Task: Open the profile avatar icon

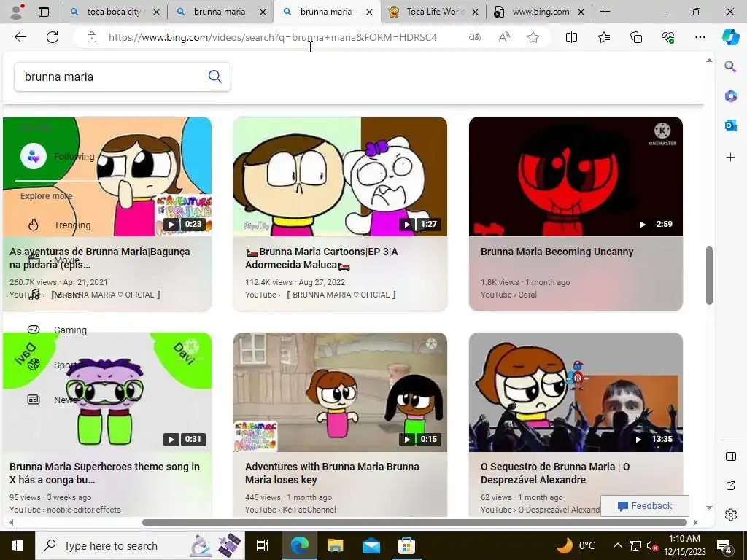Action: click(x=18, y=12)
